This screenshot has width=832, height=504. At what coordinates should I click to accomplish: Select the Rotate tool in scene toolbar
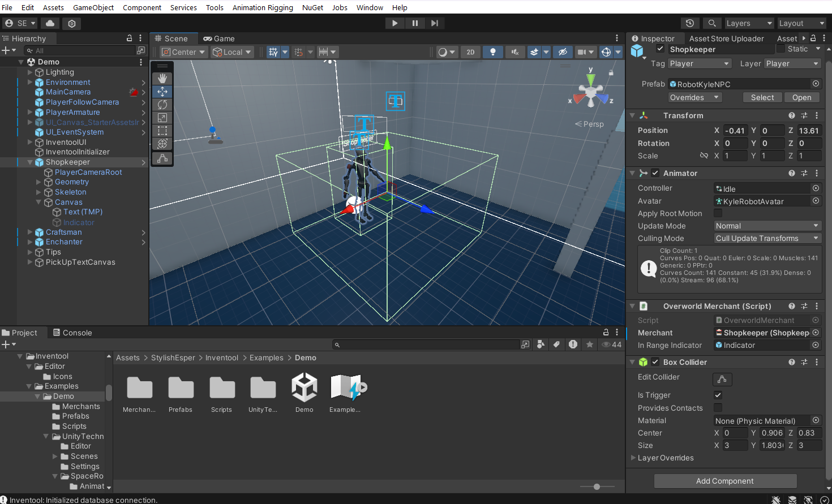tap(162, 105)
